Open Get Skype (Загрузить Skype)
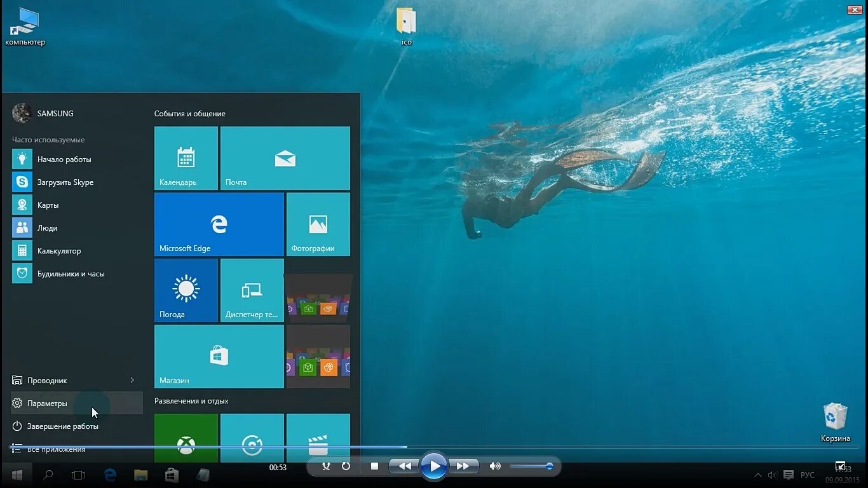Viewport: 868px width, 488px height. point(76,182)
